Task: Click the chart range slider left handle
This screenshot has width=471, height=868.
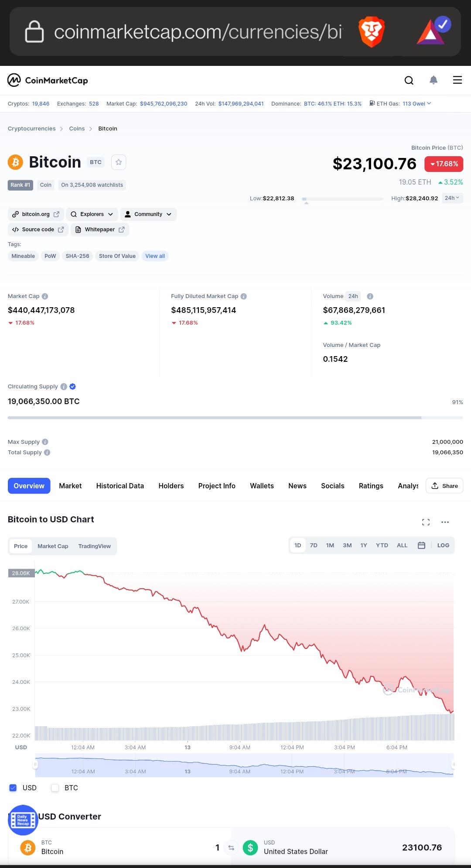Action: tap(35, 765)
